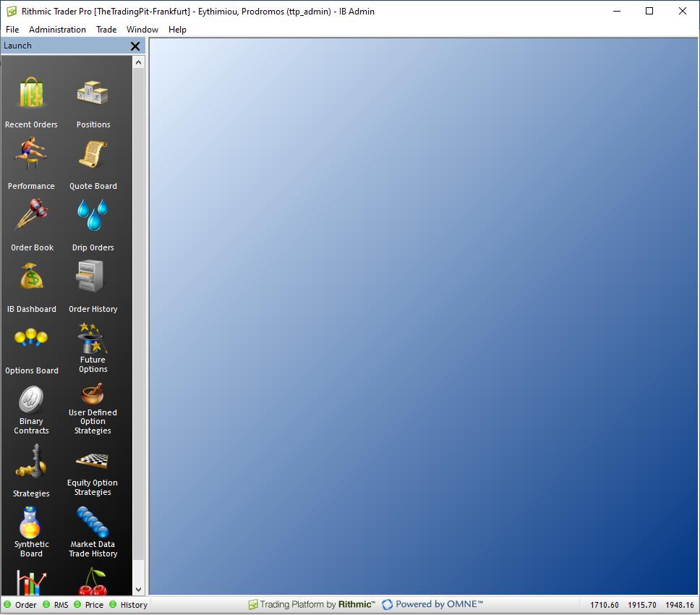
Task: Click the cherries icon in Launch panel
Action: coord(93,582)
